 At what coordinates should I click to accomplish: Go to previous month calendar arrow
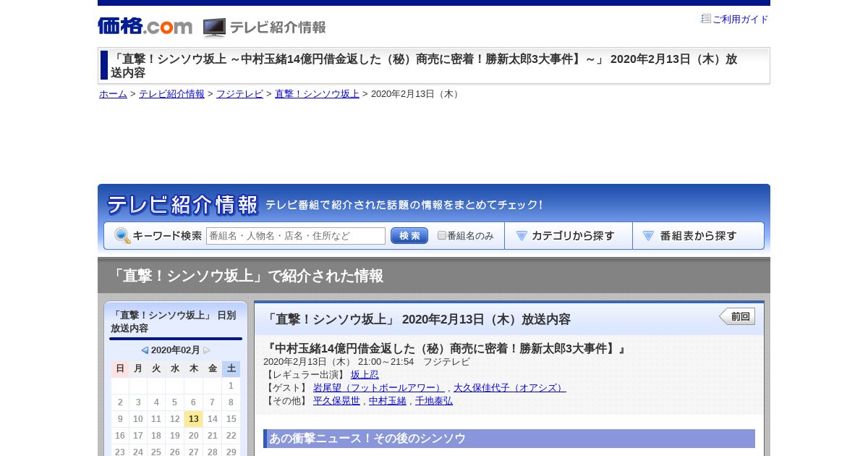145,350
